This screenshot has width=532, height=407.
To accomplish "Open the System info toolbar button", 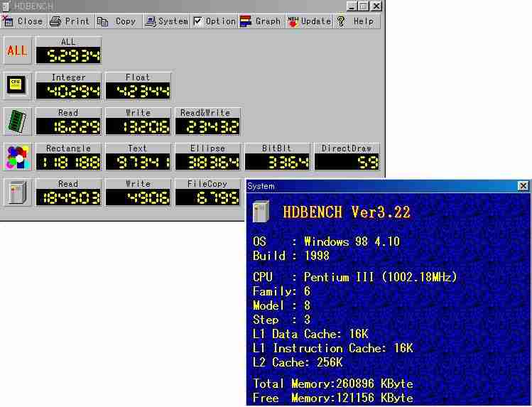I will tap(166, 21).
